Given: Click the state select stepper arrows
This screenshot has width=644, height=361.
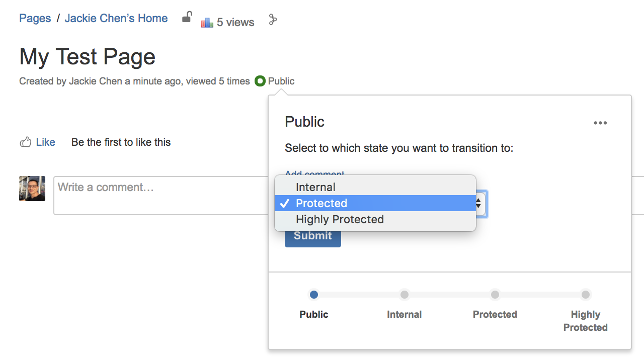Looking at the screenshot, I should [478, 203].
